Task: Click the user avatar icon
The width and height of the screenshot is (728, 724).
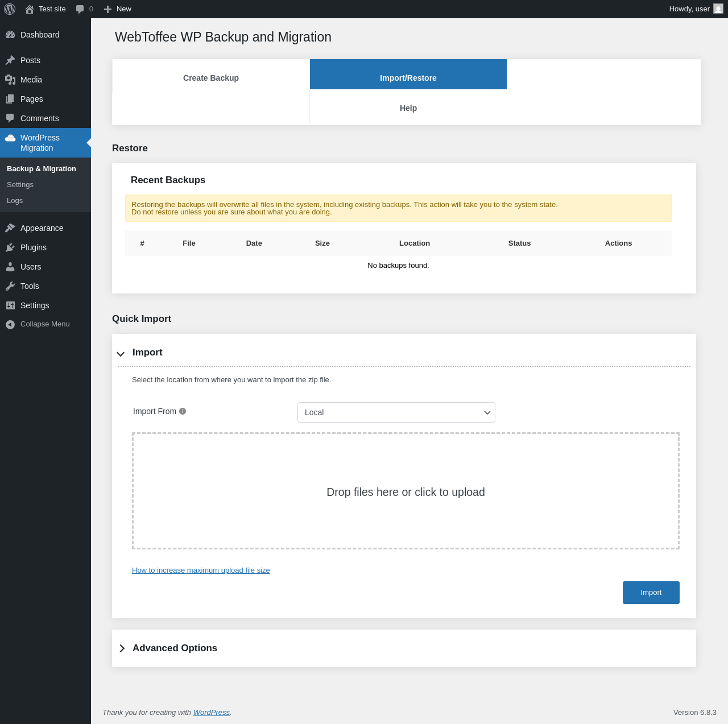Action: [x=718, y=9]
